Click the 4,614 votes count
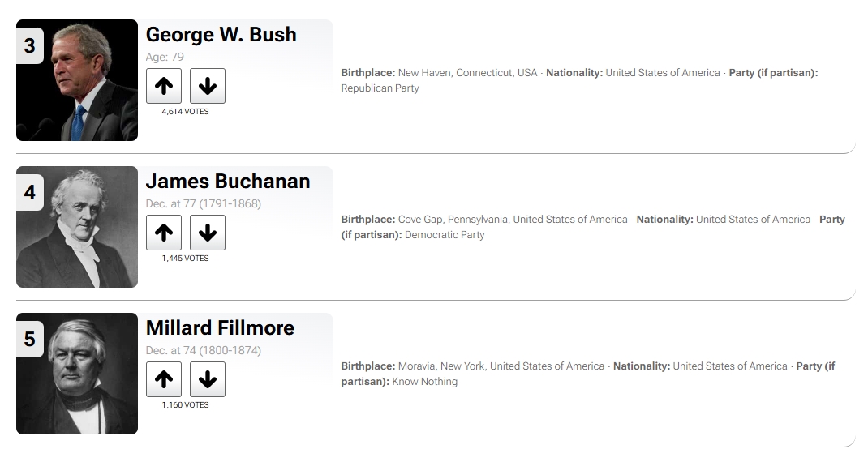Viewport: 868px width, 449px height. tap(186, 112)
